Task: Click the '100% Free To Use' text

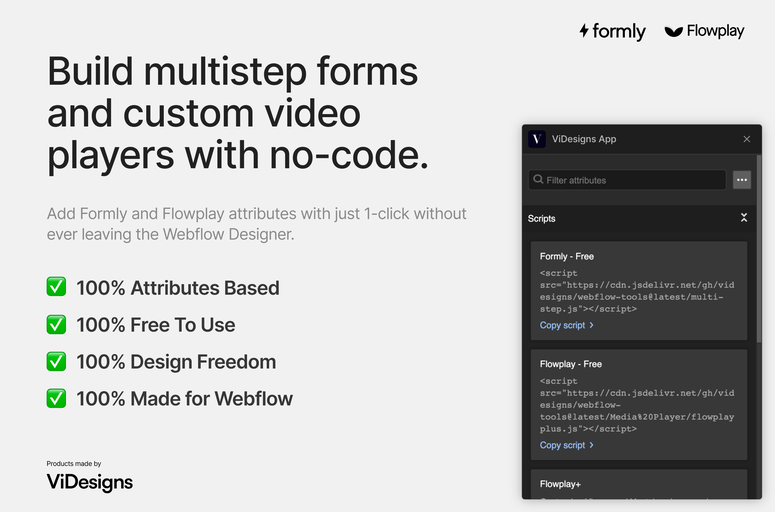Action: 156,325
